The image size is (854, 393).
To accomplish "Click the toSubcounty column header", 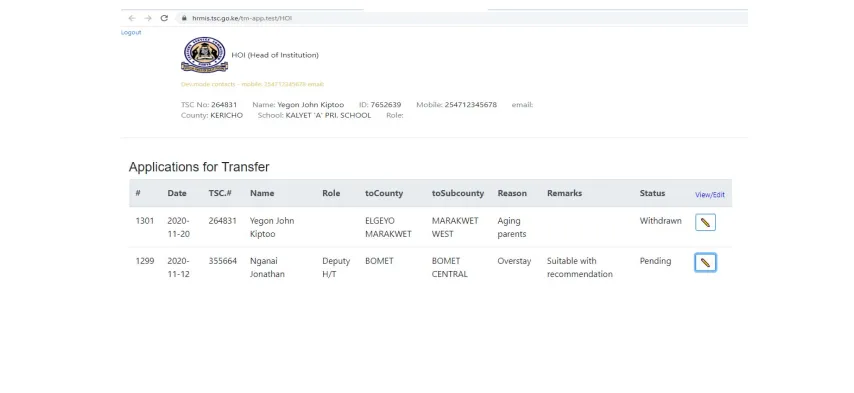I will point(458,193).
